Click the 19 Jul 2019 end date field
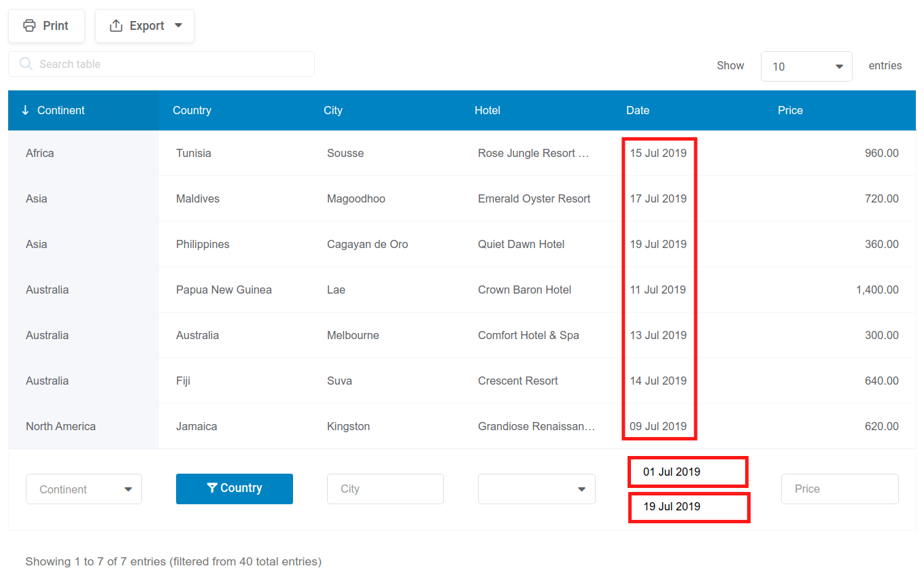Screen dimensions: 924x579 pyautogui.click(x=688, y=507)
